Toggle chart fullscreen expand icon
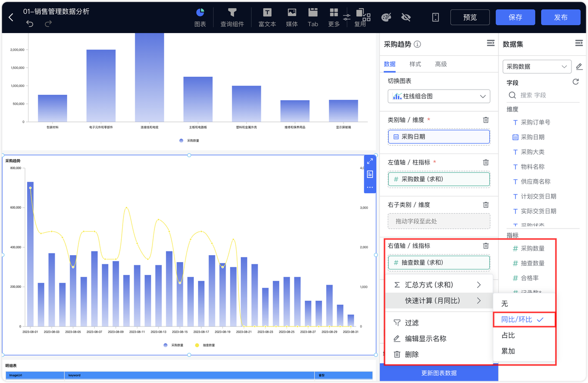This screenshot has width=588, height=383. pos(369,161)
